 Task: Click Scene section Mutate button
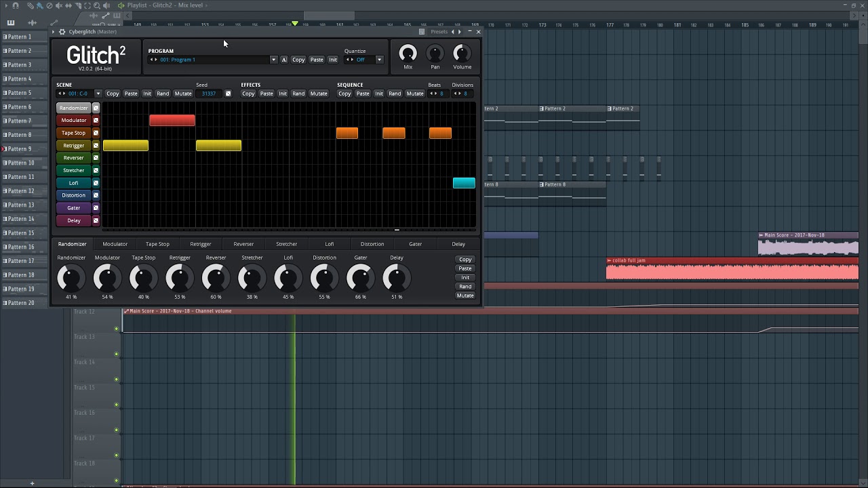click(183, 94)
